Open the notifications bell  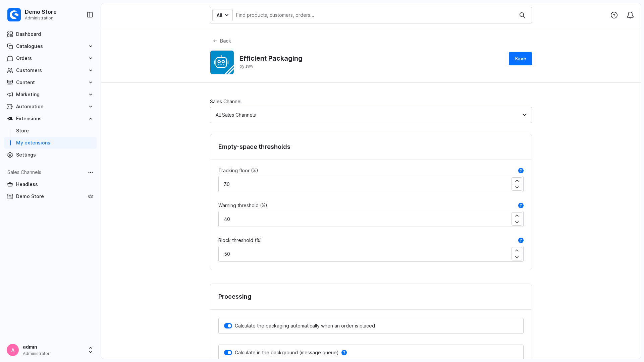tap(630, 15)
